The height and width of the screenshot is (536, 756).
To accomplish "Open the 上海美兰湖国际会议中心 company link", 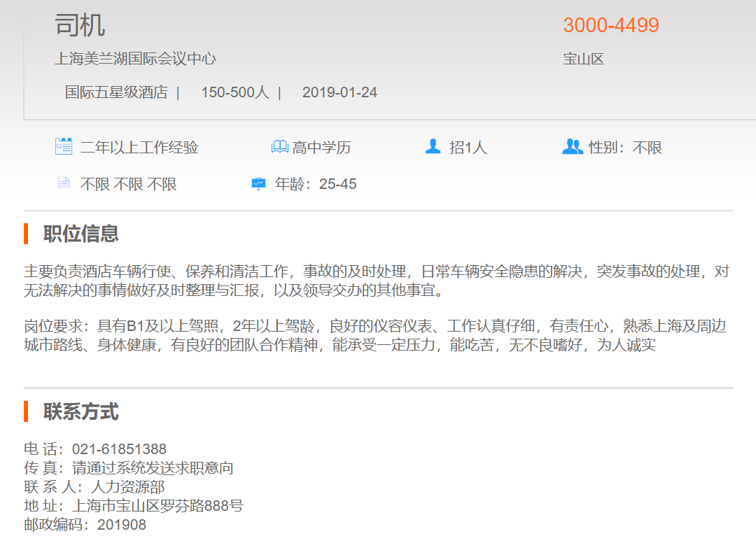I will 135,59.
